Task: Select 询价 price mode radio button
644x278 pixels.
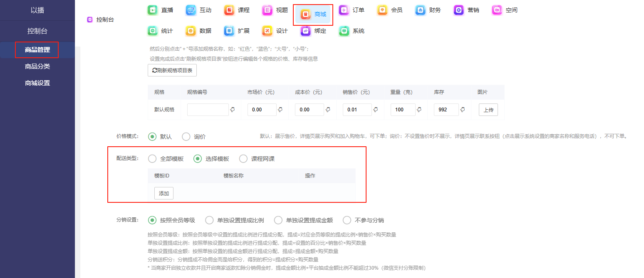Action: tap(186, 137)
